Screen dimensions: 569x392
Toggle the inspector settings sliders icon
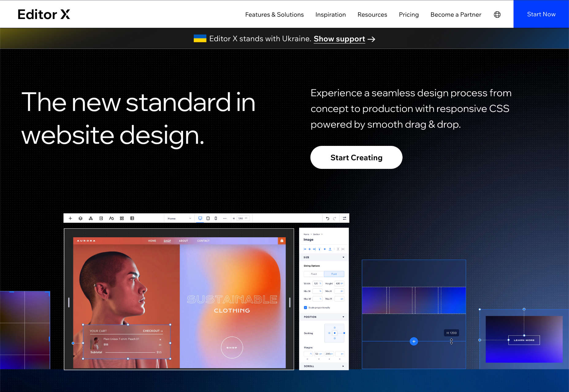point(345,218)
